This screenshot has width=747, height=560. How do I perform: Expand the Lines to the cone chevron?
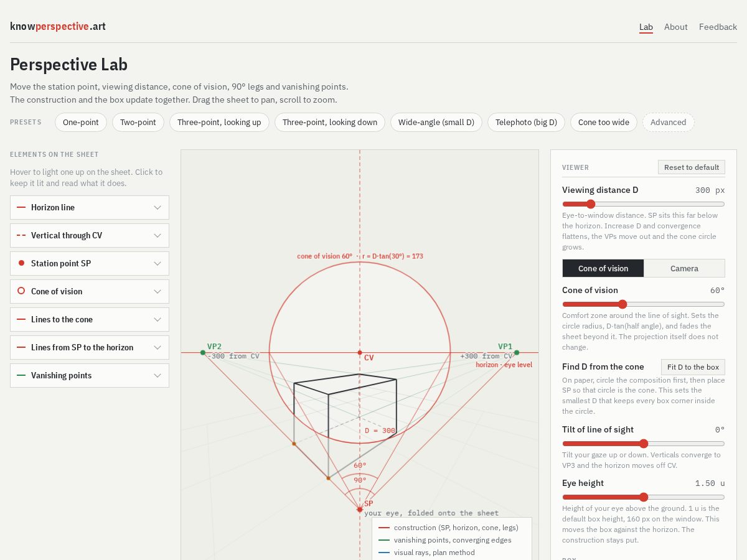157,320
